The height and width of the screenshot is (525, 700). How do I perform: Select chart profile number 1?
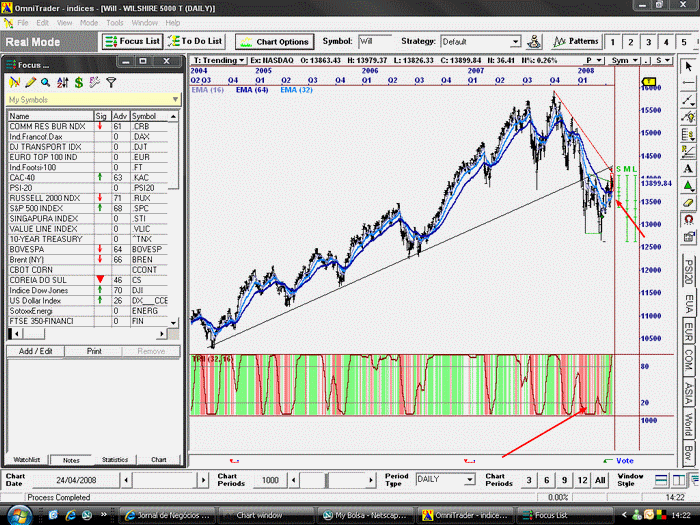[x=613, y=42]
